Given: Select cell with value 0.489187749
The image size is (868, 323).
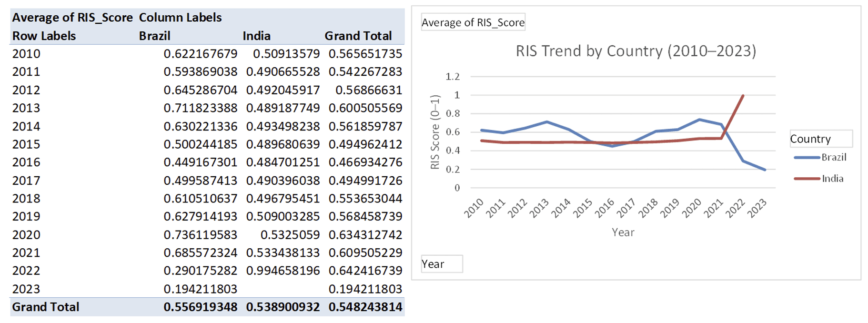Looking at the screenshot, I should 283,108.
